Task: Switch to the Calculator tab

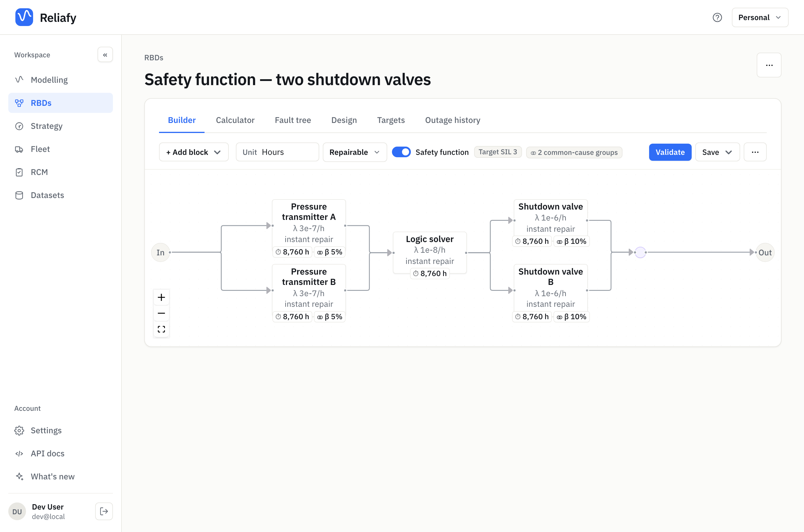Action: pos(235,120)
